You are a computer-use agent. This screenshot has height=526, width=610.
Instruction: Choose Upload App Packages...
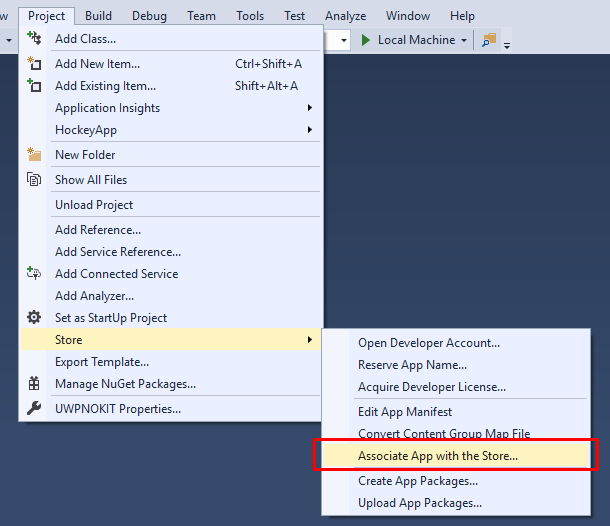click(x=456, y=503)
